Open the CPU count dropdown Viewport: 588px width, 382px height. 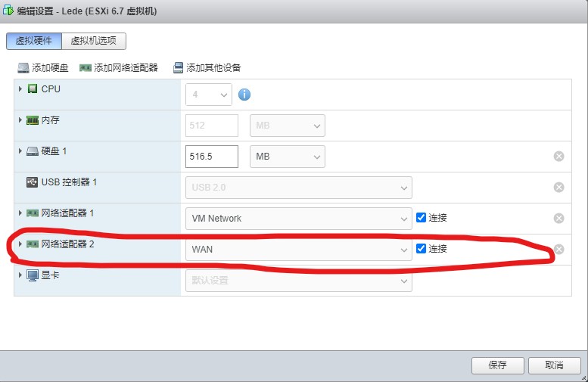point(209,95)
